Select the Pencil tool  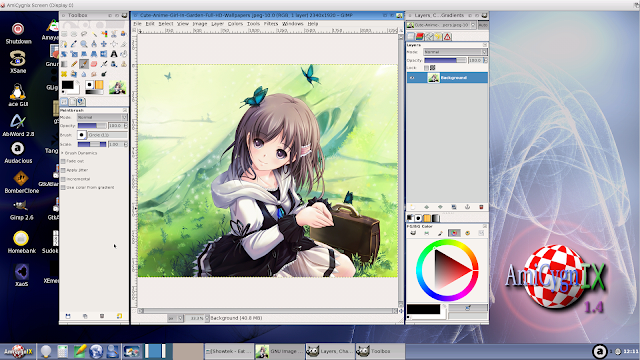[74, 64]
